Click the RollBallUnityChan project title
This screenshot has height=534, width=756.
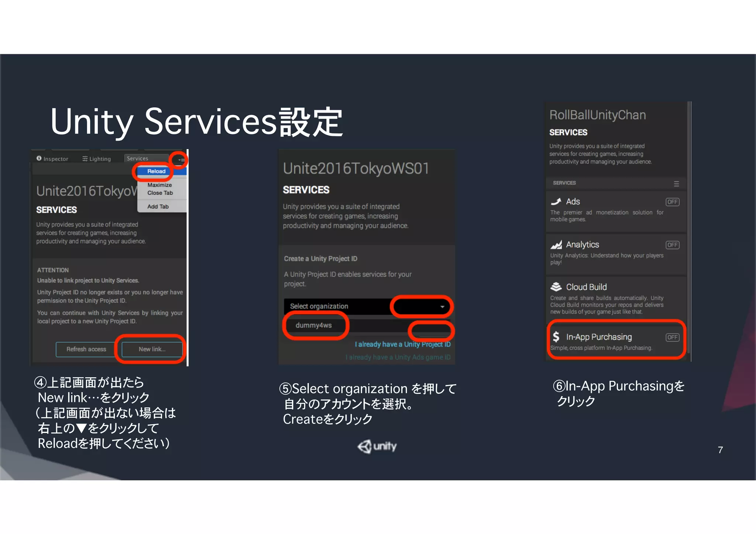(598, 115)
